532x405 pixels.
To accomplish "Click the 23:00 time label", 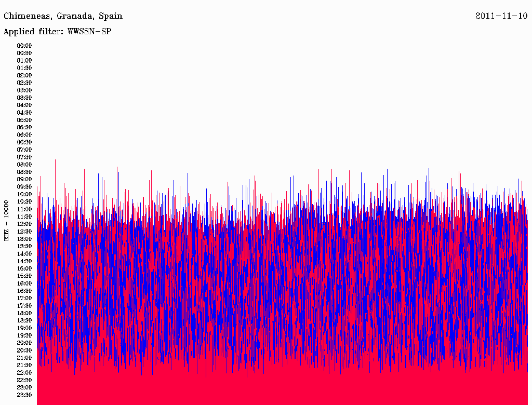I will [x=24, y=387].
